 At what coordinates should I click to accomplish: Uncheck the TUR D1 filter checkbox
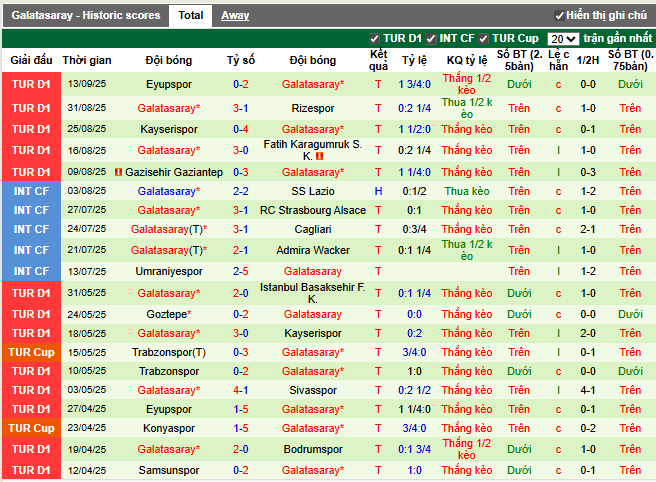374,39
